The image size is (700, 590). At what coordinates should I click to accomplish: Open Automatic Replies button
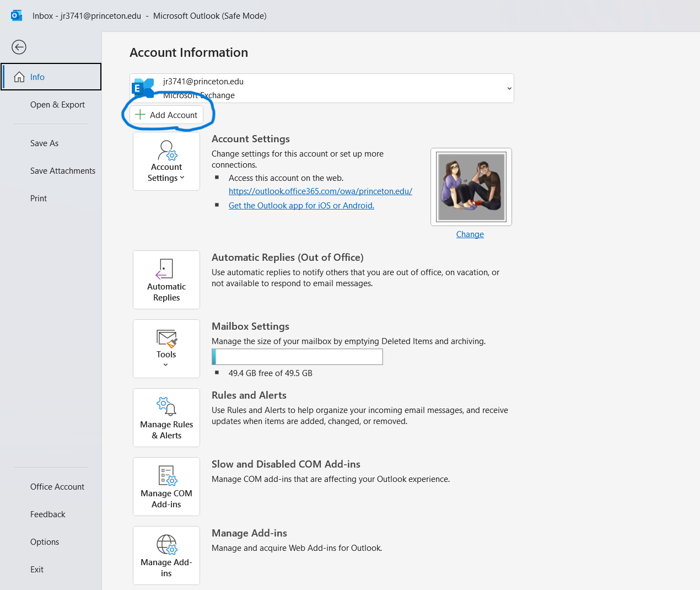click(166, 280)
